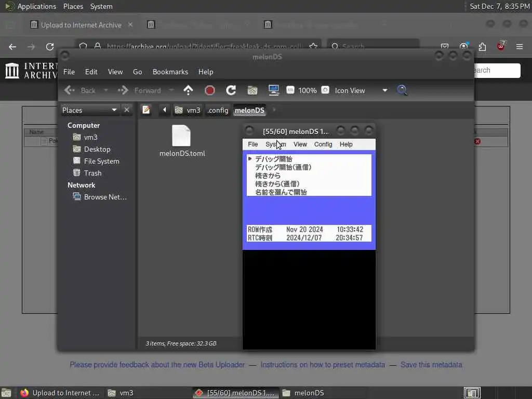Reload page in Firefox
The image size is (532, 399).
coord(50,47)
